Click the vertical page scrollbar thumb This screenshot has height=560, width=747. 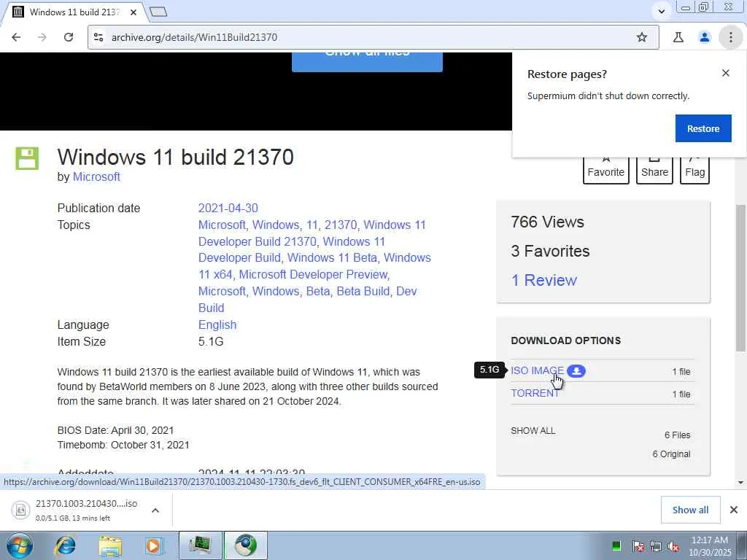740,278
